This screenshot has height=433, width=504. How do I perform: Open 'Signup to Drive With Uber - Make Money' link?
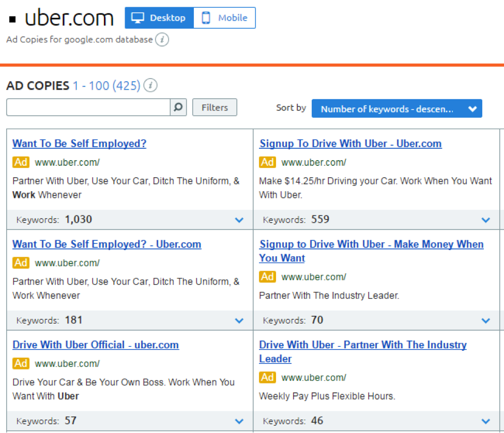(371, 251)
